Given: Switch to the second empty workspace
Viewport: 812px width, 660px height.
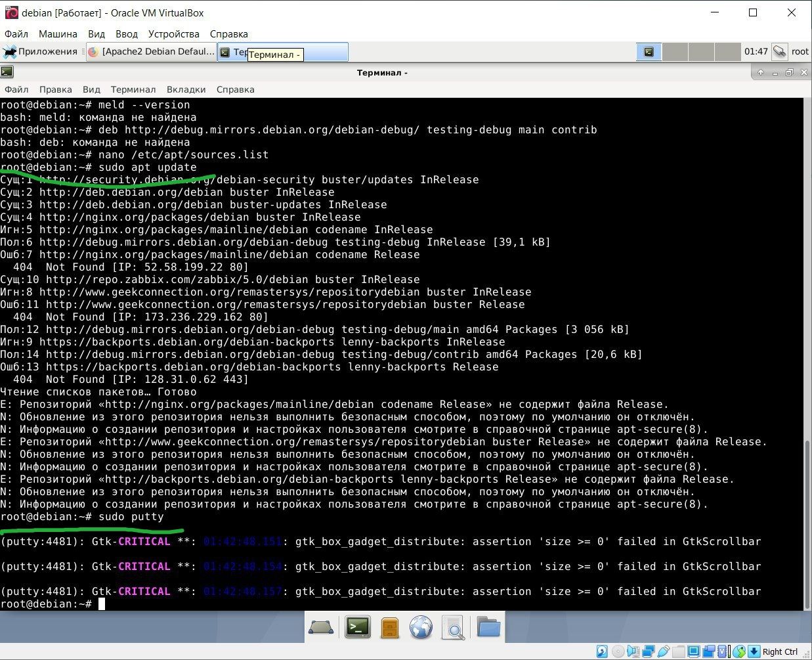Looking at the screenshot, I should click(x=675, y=51).
